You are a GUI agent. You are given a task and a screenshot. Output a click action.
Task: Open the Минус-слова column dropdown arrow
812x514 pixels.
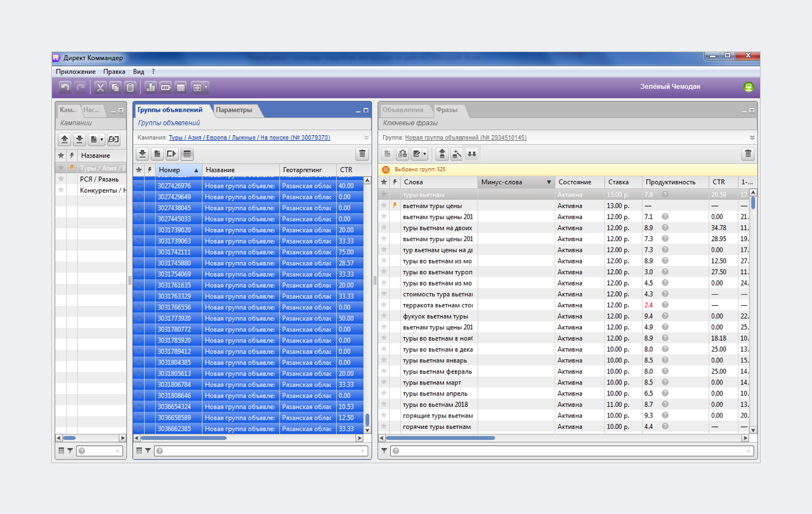click(x=549, y=182)
